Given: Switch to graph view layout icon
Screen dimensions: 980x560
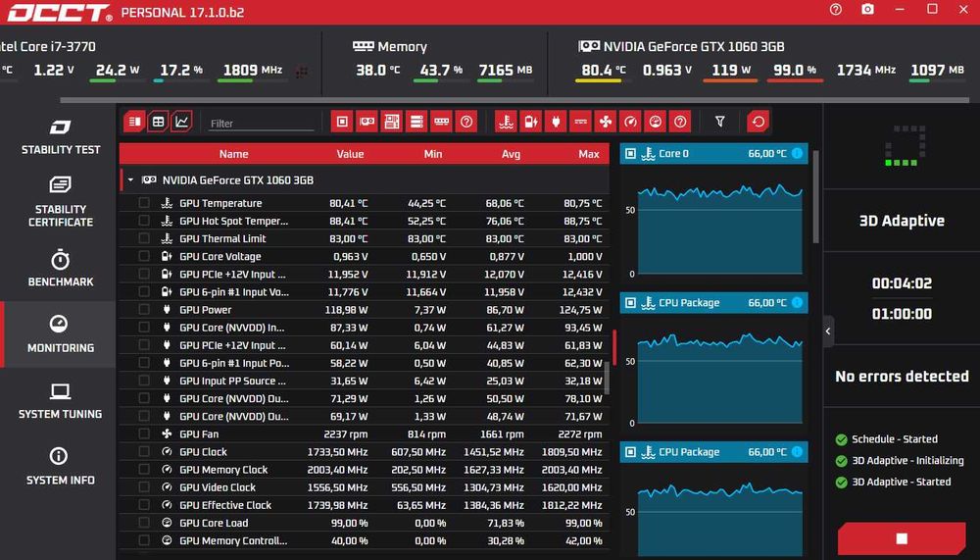Looking at the screenshot, I should pyautogui.click(x=181, y=122).
